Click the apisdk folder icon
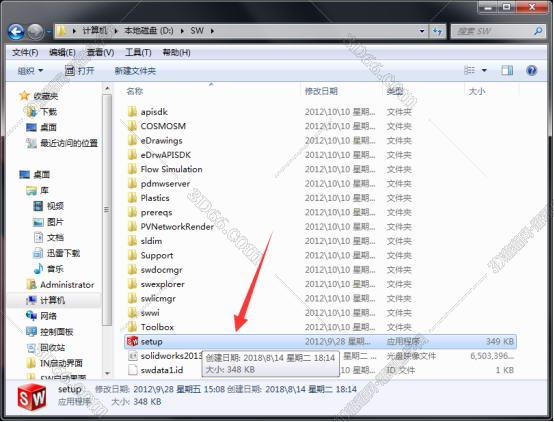This screenshot has height=422, width=554. click(x=132, y=112)
